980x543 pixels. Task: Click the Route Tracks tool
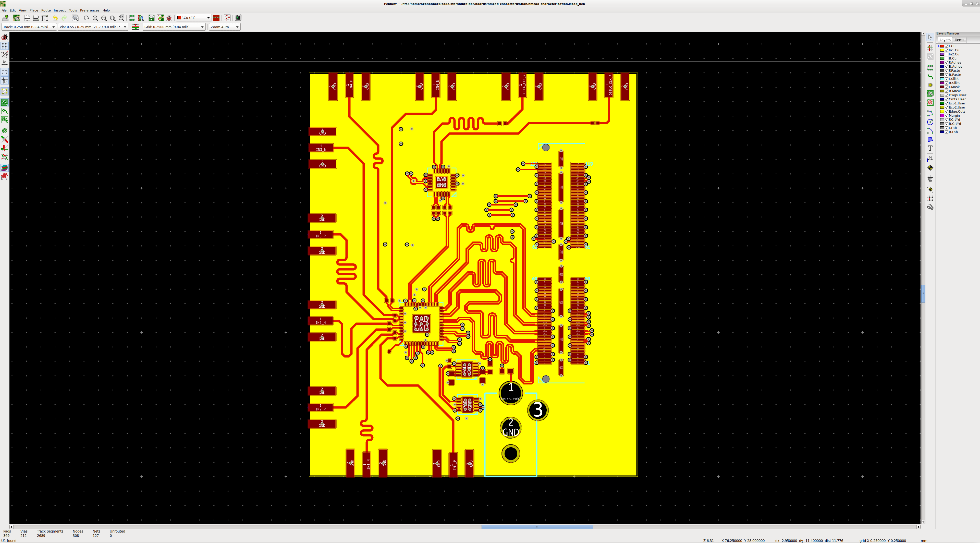(x=930, y=77)
